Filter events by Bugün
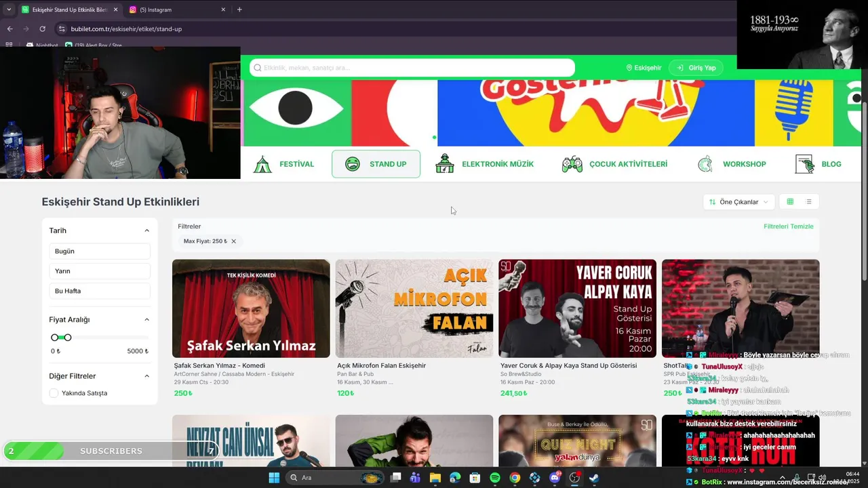The height and width of the screenshot is (488, 868). click(x=100, y=251)
